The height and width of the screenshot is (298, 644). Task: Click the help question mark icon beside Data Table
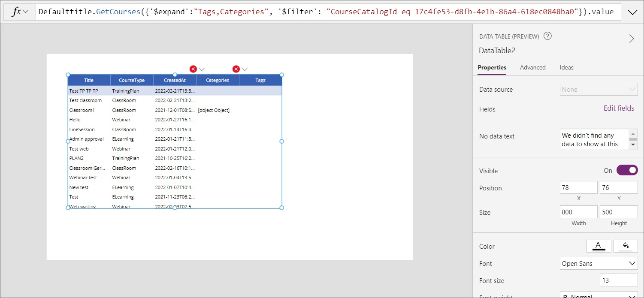coord(547,36)
